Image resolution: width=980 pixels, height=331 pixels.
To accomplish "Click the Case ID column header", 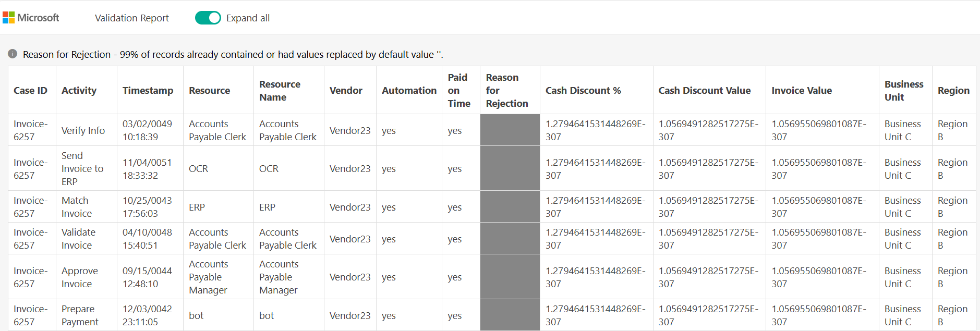I will point(31,90).
